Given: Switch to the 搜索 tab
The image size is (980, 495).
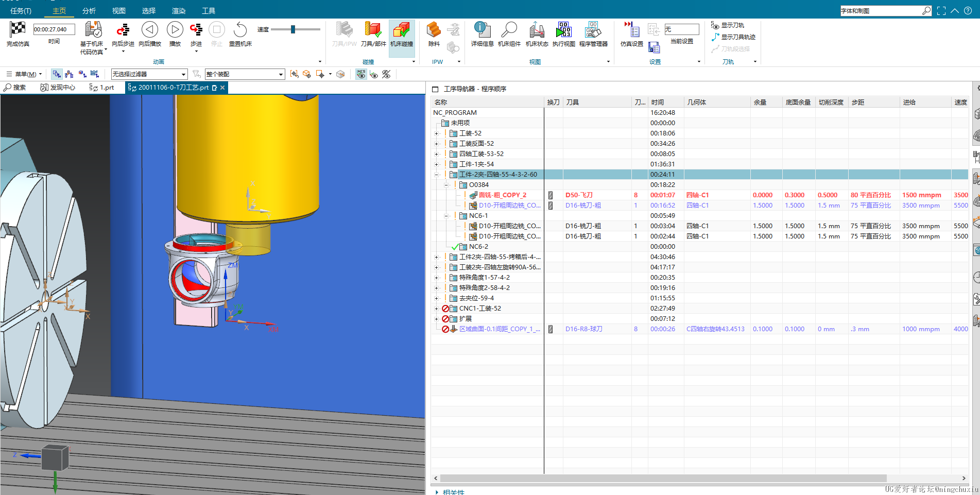Looking at the screenshot, I should (15, 88).
